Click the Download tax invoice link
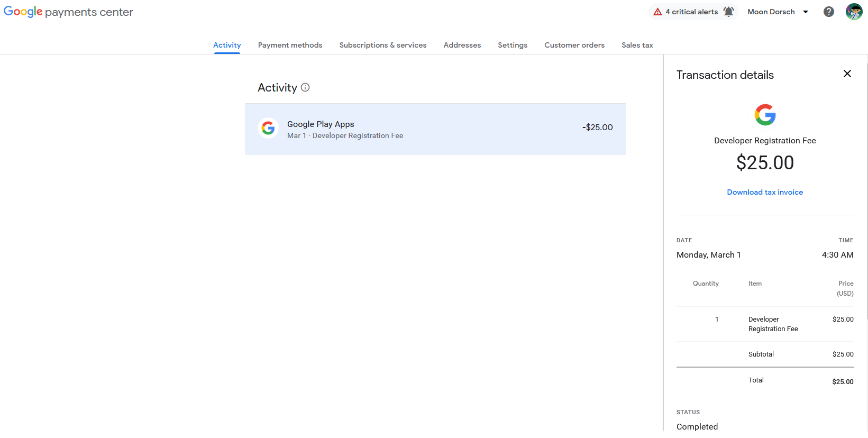Screen dimensions: 868x438 765,192
